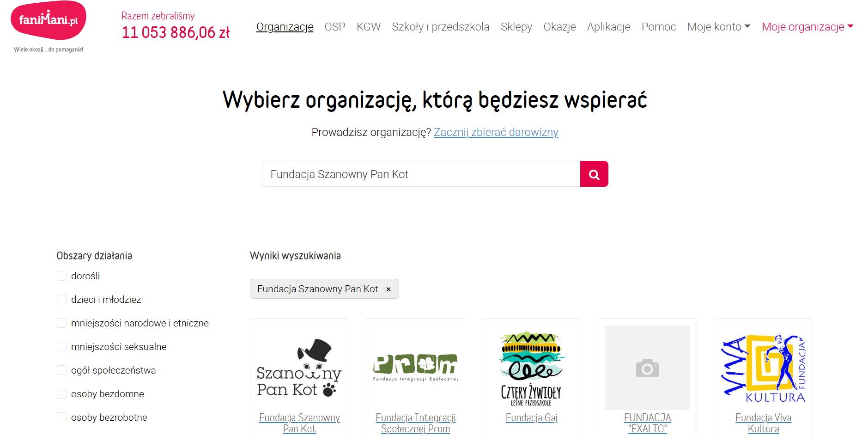Open Fundacja Integracji Społecznej Prom link

415,423
